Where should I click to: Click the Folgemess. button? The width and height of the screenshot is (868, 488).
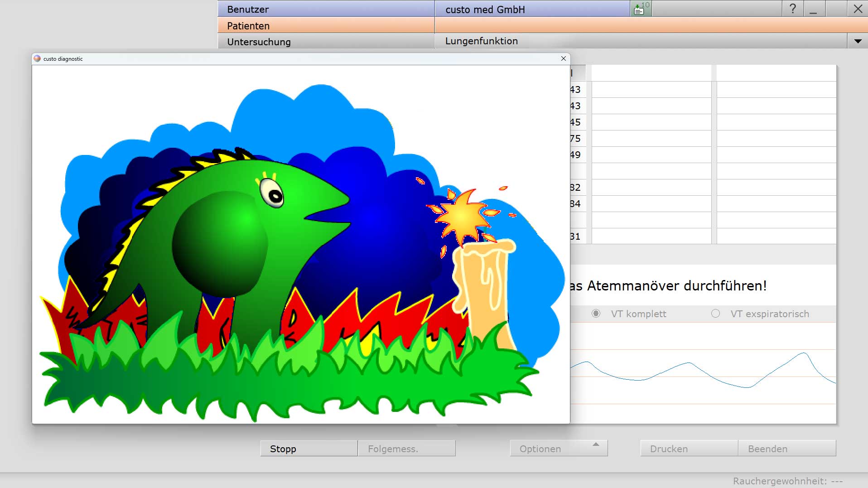point(407,449)
